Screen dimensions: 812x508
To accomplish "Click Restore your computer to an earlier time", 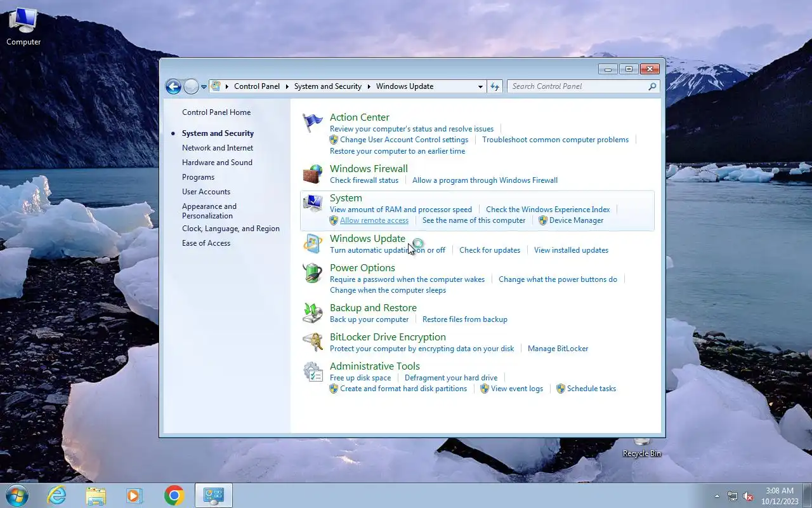I will (x=397, y=151).
